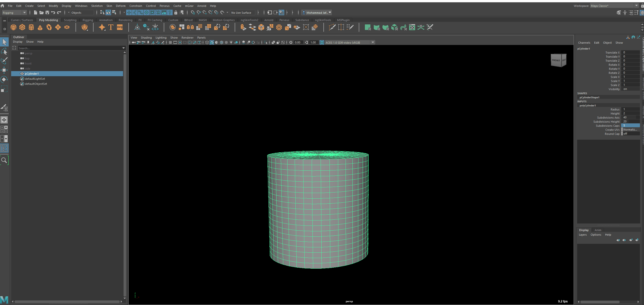The height and width of the screenshot is (305, 644).
Task: Toggle the viewport grid display
Action: (170, 42)
